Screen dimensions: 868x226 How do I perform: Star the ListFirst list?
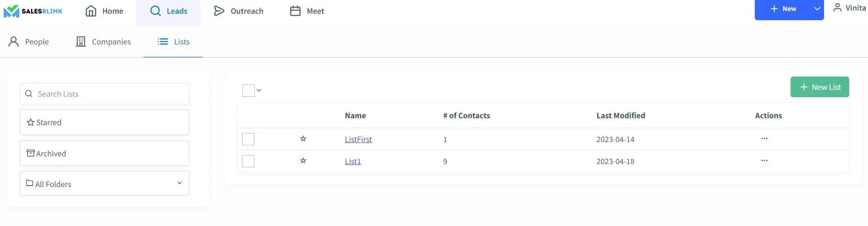(x=303, y=138)
